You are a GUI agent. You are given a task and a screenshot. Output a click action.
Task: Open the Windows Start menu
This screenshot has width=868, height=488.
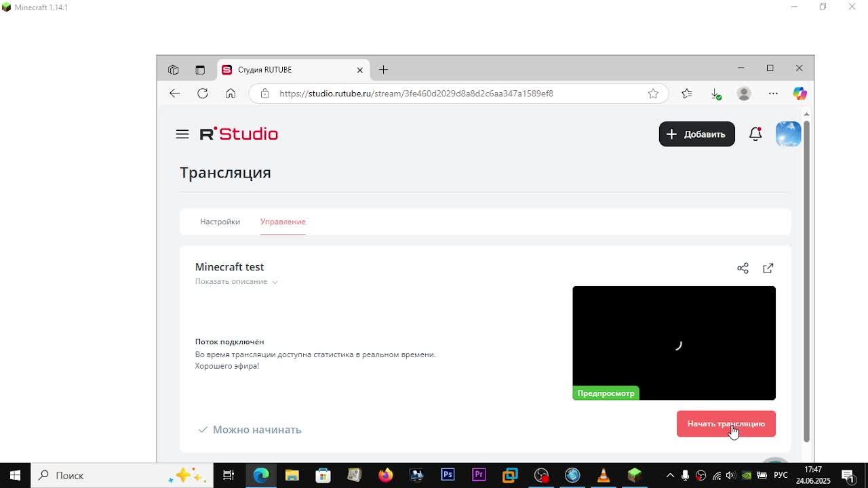(x=15, y=475)
